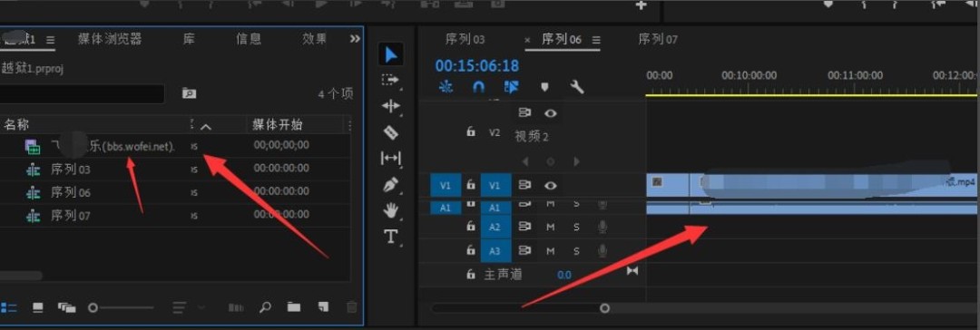Add a marker in timeline header

pos(544,88)
